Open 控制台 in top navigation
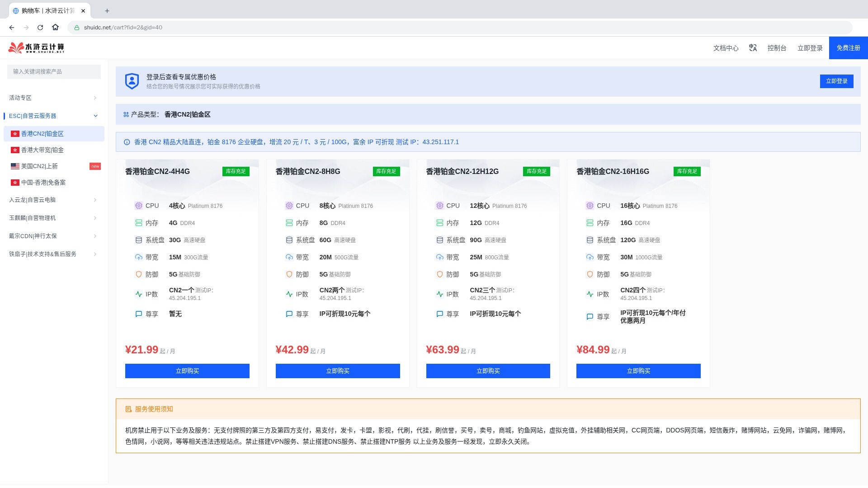The width and height of the screenshot is (868, 488). (777, 48)
